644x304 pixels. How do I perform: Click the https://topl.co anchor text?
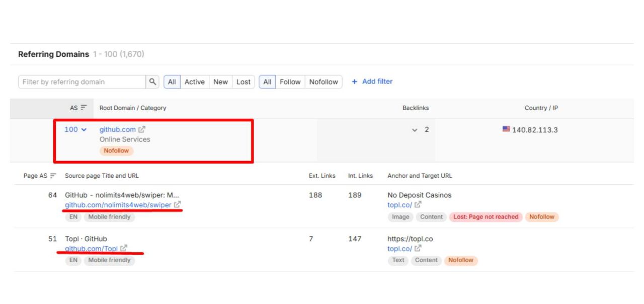[x=410, y=239]
